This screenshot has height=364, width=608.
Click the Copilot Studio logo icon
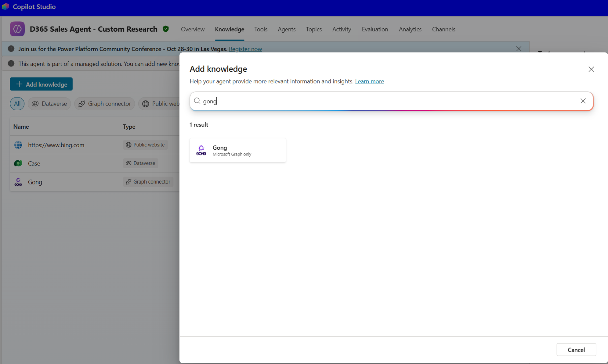coord(5,6)
